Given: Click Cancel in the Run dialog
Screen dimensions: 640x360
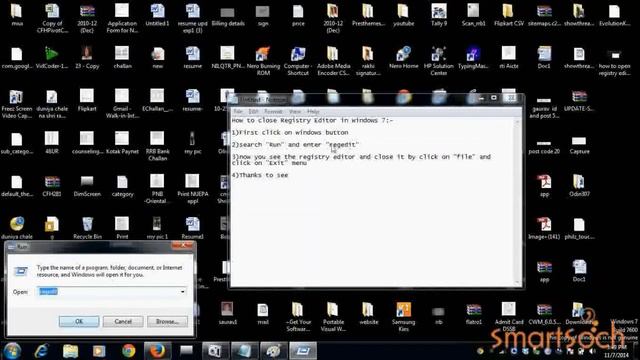Looking at the screenshot, I should click(123, 322).
